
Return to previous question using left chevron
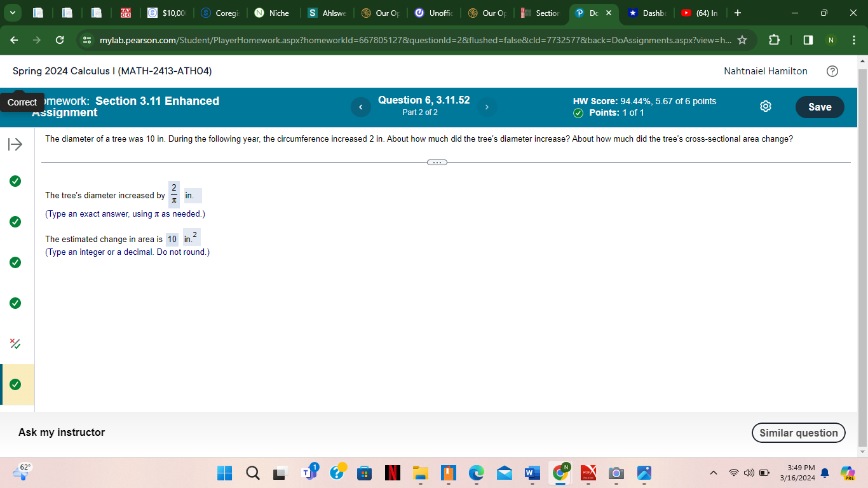[x=360, y=107]
